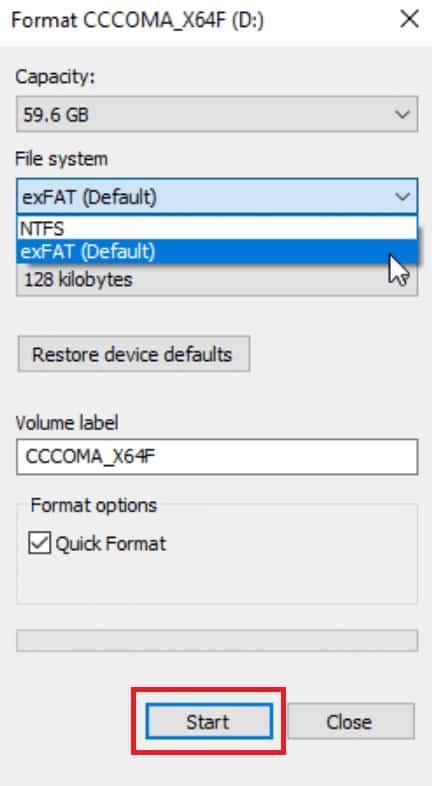The width and height of the screenshot is (432, 786).
Task: Focus the Volume label field CCCOMA_X64F
Action: 217,457
